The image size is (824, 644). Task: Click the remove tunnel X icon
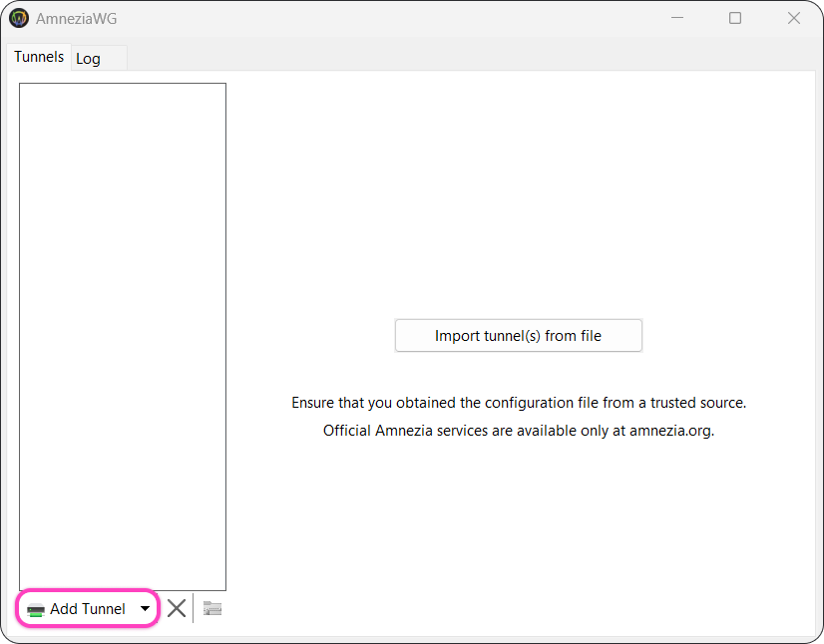(177, 608)
